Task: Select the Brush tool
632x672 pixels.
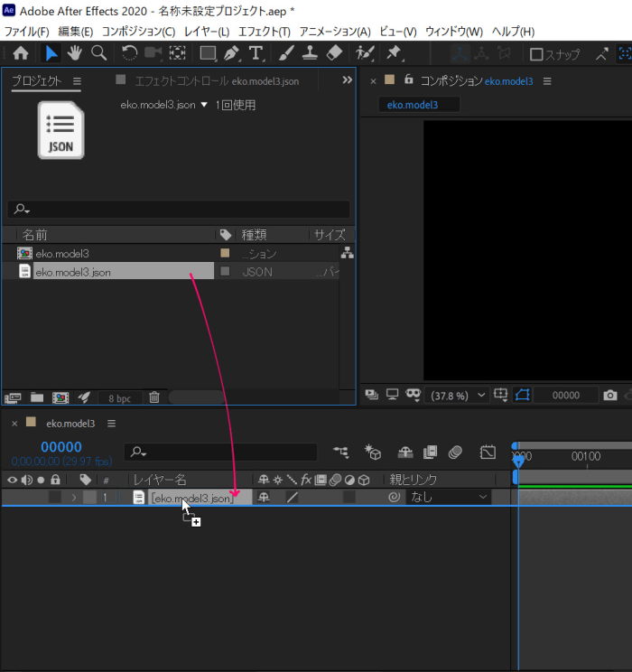Action: 286,53
